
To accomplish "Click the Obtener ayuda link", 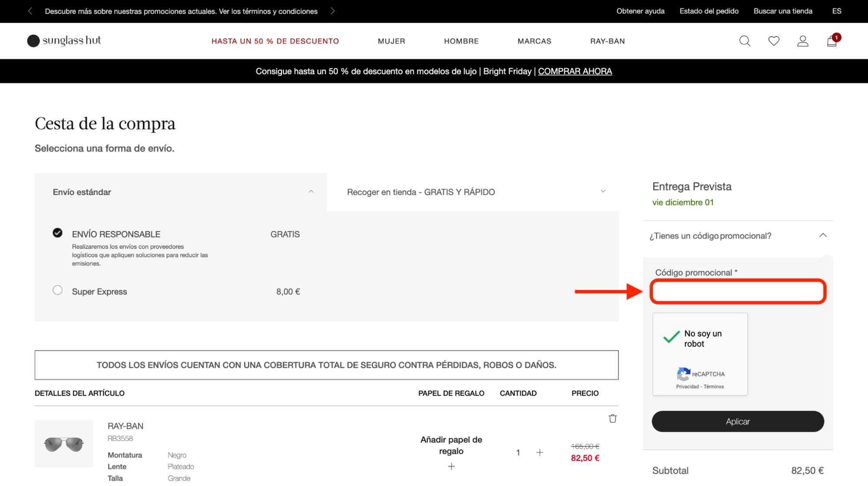I will click(640, 11).
